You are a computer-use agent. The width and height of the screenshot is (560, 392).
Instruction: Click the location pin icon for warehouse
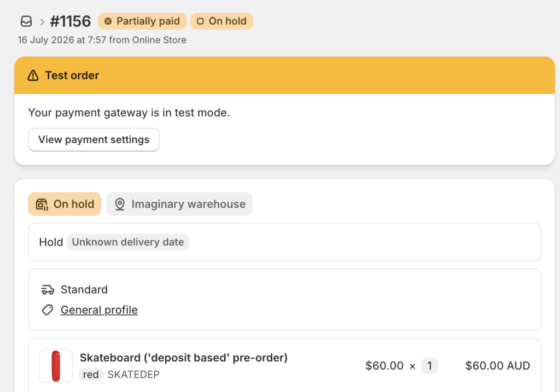[x=120, y=204]
